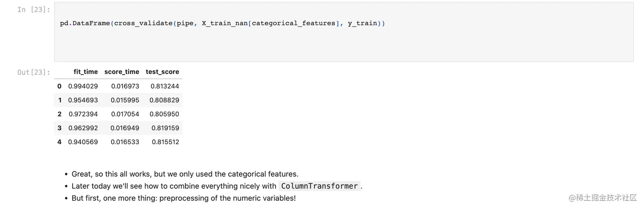This screenshot has height=209, width=644.
Task: Click the fit_time value 0.940569
Action: click(83, 142)
